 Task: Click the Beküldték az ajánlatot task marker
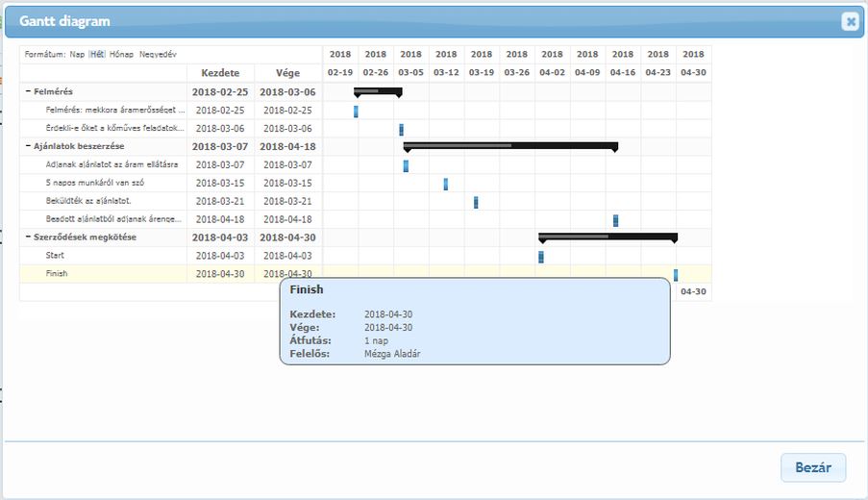476,202
